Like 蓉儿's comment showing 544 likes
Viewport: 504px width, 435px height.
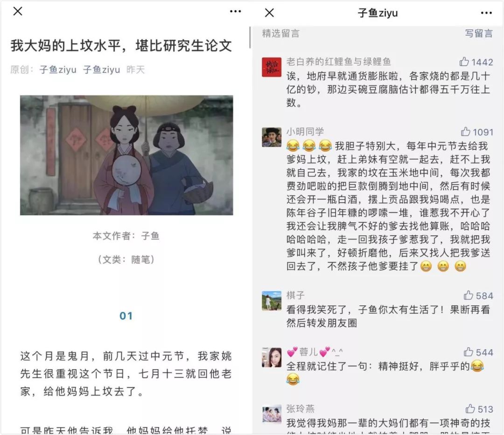coord(469,352)
